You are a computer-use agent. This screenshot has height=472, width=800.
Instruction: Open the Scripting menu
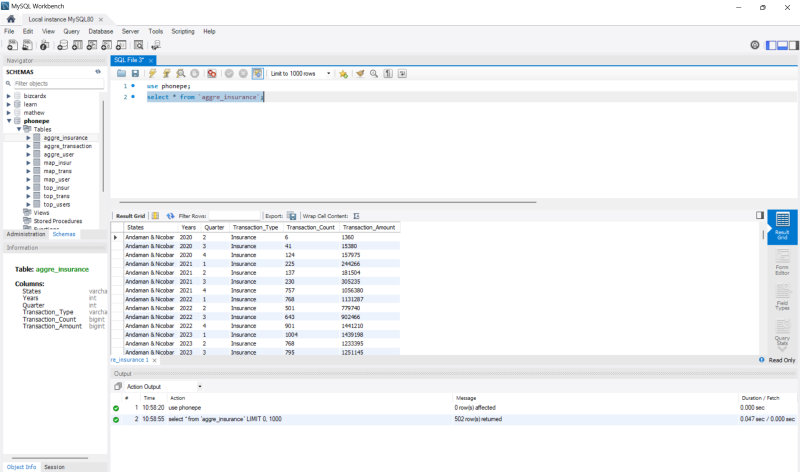(x=183, y=31)
